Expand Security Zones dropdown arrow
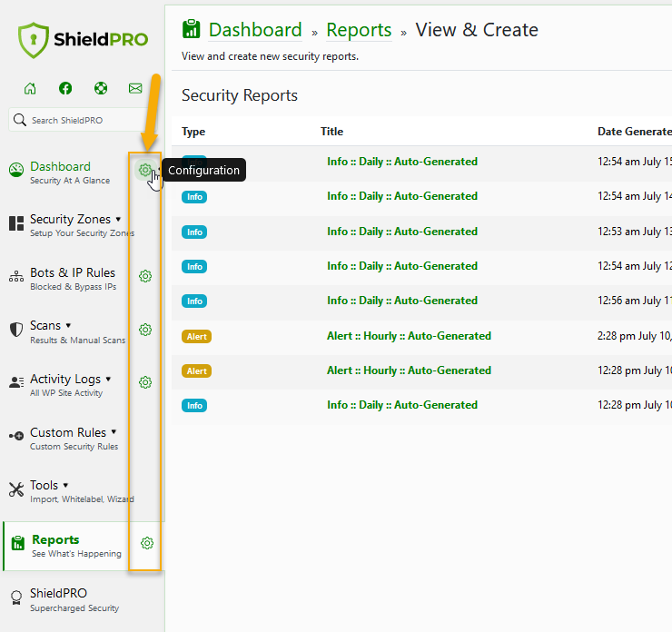672x632 pixels. coord(118,219)
